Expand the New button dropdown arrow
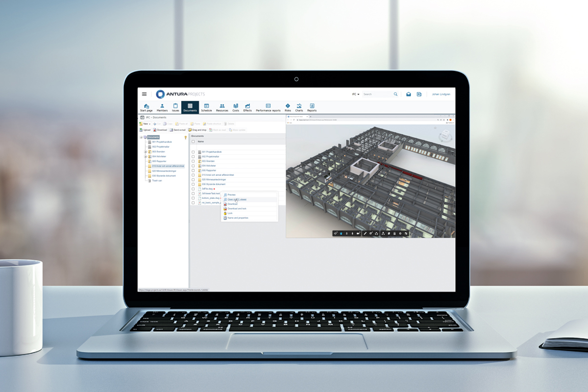The height and width of the screenshot is (392, 588). [x=149, y=123]
